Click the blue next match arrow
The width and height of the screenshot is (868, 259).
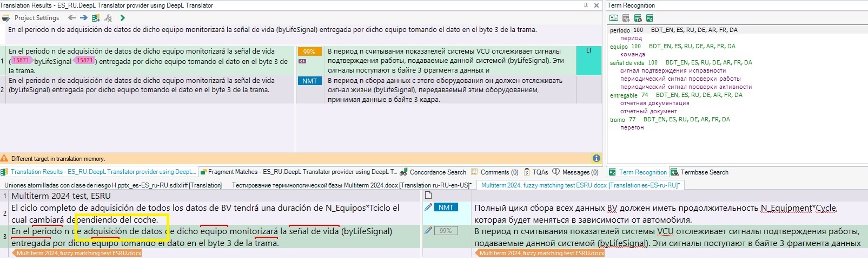(x=83, y=18)
